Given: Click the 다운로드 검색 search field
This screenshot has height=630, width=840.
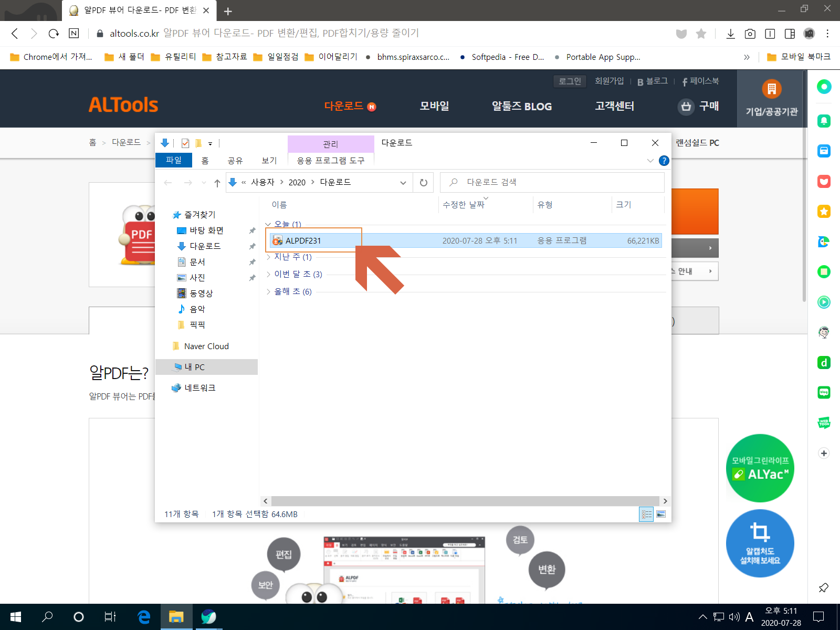Looking at the screenshot, I should pyautogui.click(x=552, y=182).
